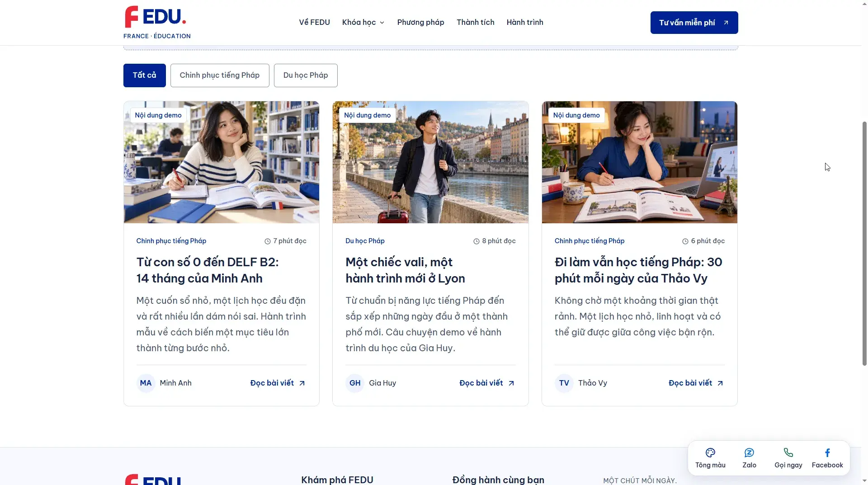Screen dimensions: 868x485
Task: Open article title Đi làm vẫn học tiếng Pháp
Action: [638, 270]
